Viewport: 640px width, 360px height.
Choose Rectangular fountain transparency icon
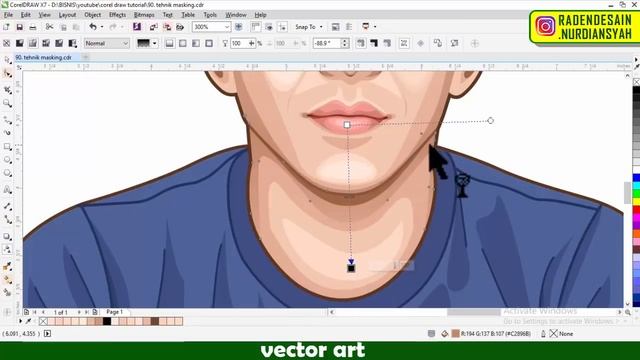209,43
